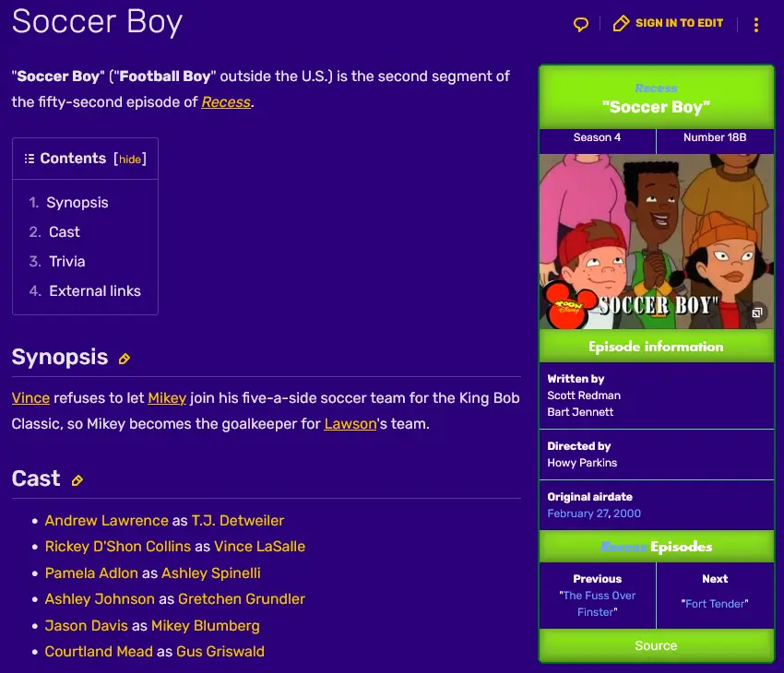
Task: Open the three-dot more options menu
Action: click(x=756, y=25)
